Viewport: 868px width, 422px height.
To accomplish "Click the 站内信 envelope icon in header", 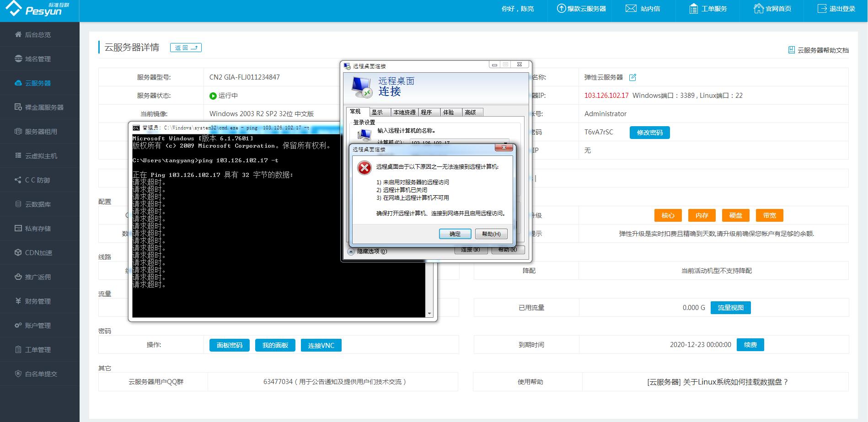I will 631,9.
